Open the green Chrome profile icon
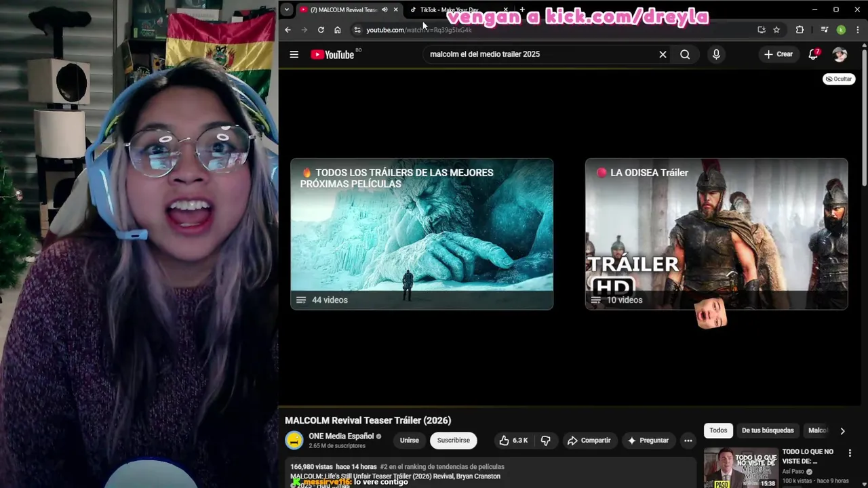 841,30
